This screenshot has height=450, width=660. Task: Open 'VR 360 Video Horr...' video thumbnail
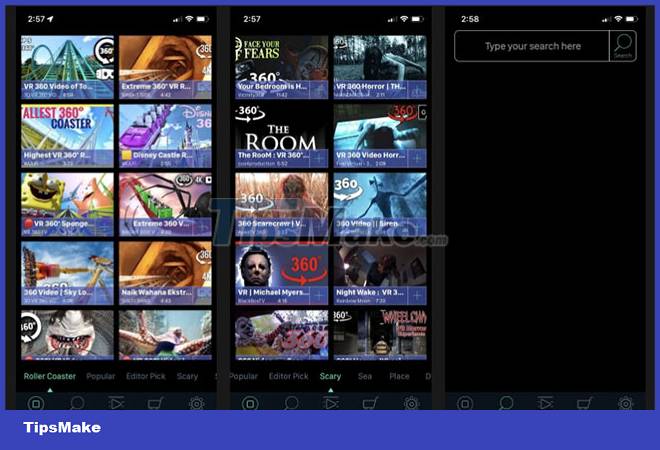pyautogui.click(x=380, y=136)
